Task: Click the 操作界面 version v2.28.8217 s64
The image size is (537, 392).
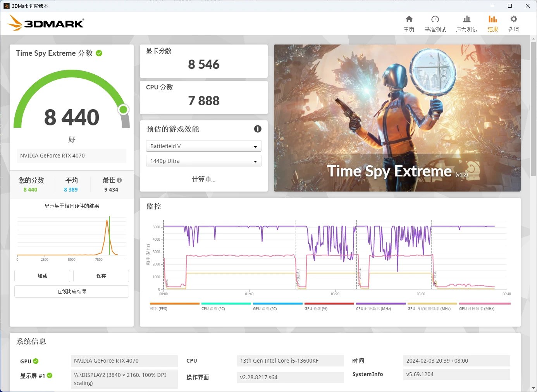Action: click(290, 377)
